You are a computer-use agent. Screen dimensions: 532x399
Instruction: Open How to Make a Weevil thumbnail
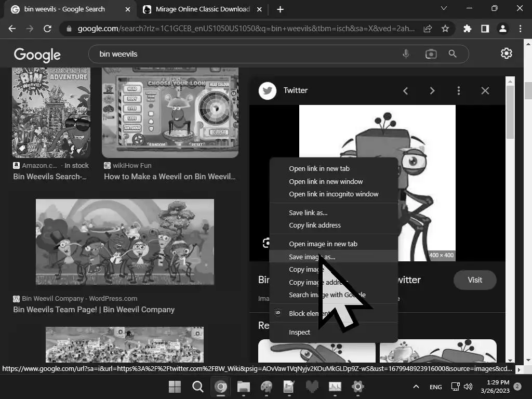(170, 113)
